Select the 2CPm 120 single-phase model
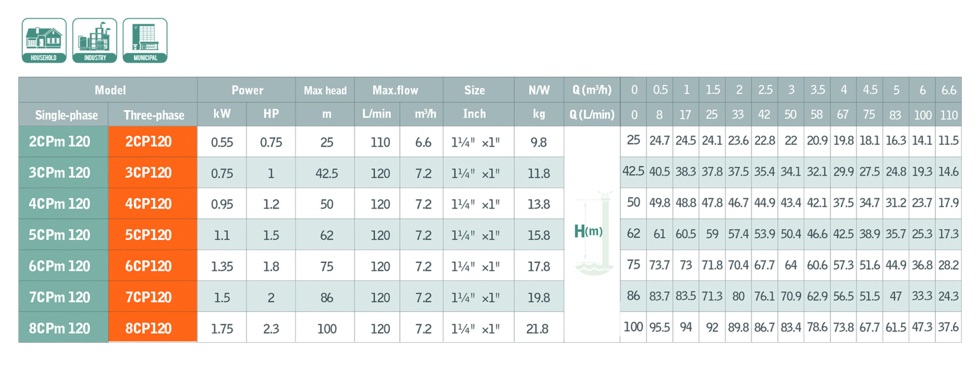The image size is (980, 377). click(60, 142)
